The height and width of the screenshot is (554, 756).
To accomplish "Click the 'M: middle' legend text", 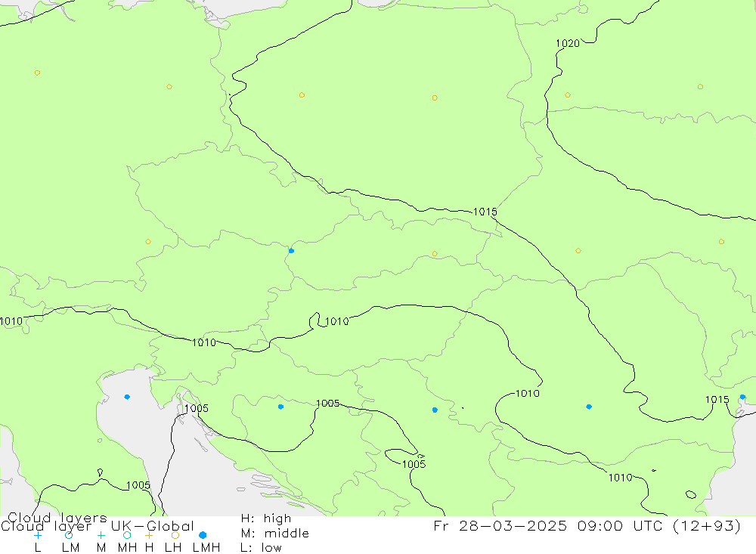I will [x=275, y=534].
